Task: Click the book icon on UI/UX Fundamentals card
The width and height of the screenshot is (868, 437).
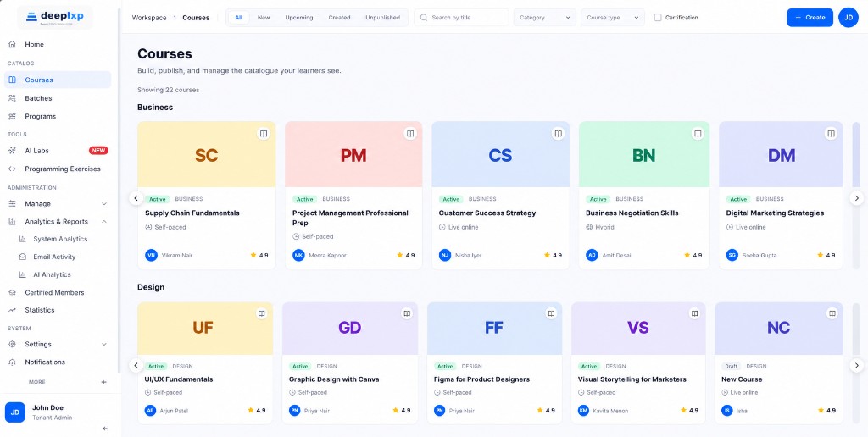Action: 261,313
